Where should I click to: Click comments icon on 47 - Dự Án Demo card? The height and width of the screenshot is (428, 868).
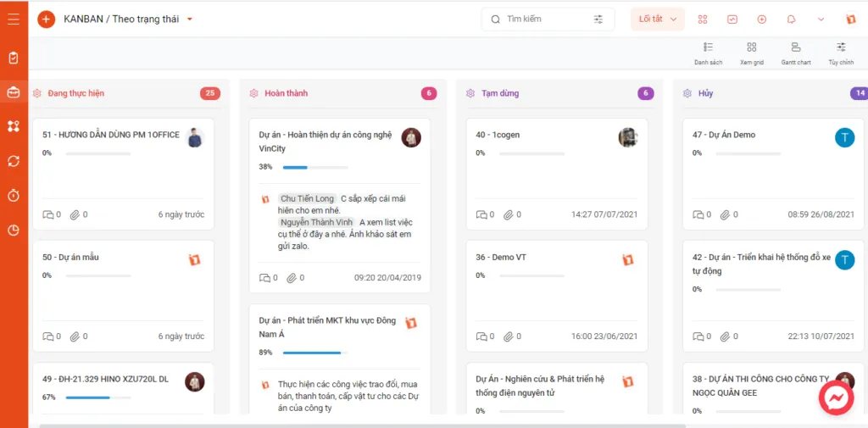pyautogui.click(x=698, y=214)
